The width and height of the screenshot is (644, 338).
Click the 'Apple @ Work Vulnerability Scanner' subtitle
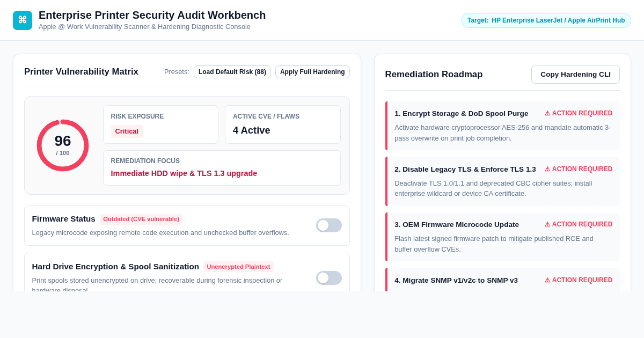(144, 27)
